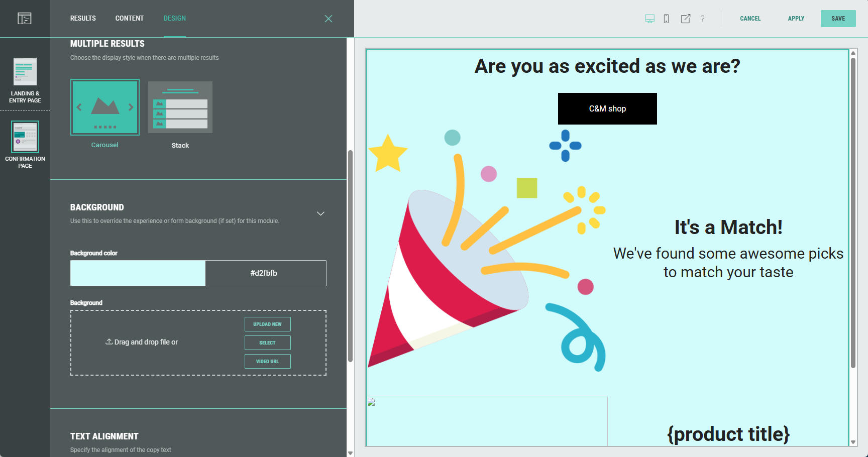Click the help question mark icon
Viewport: 868px width, 457px height.
(x=702, y=19)
